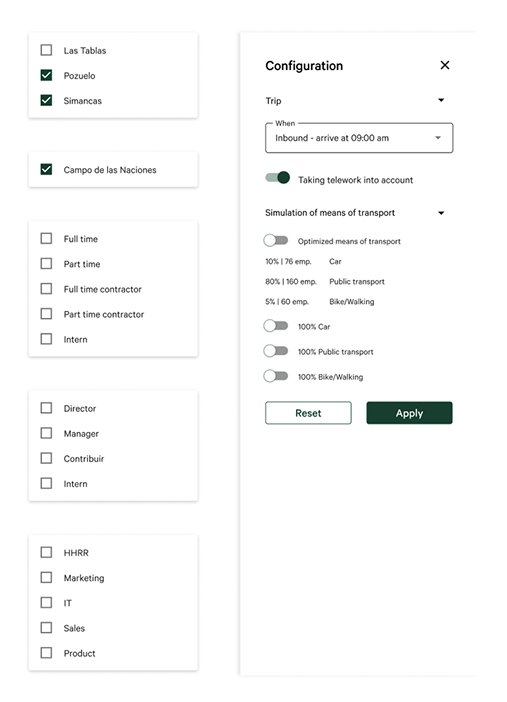The height and width of the screenshot is (702, 507).
Task: Check the Director checkbox
Action: (x=46, y=408)
